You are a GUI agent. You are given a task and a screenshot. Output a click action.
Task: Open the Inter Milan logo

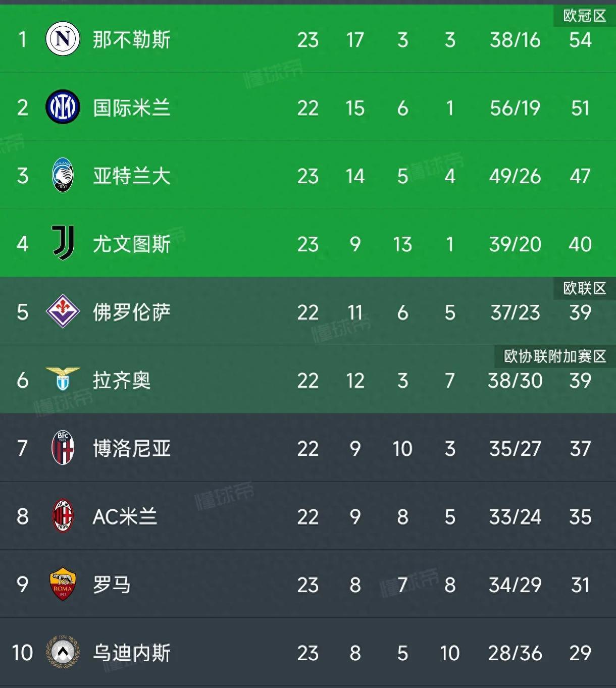(x=63, y=108)
